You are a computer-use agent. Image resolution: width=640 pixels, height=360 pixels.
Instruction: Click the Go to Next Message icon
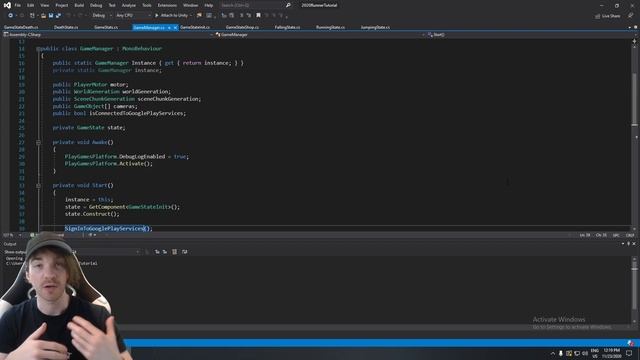click(165, 252)
